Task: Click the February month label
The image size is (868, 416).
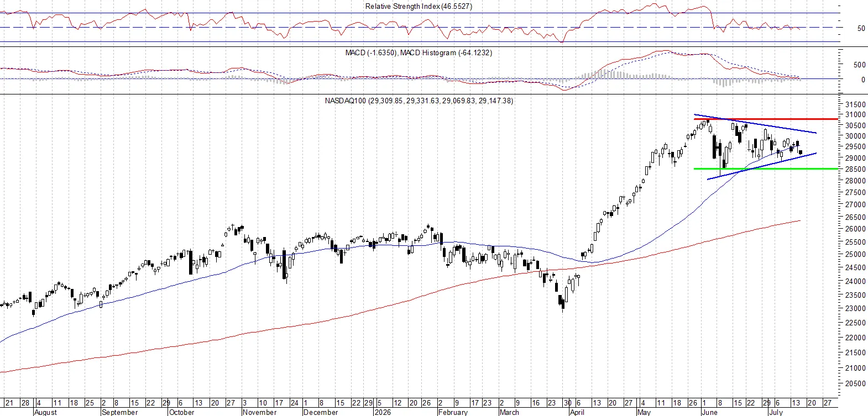Action: click(x=453, y=412)
